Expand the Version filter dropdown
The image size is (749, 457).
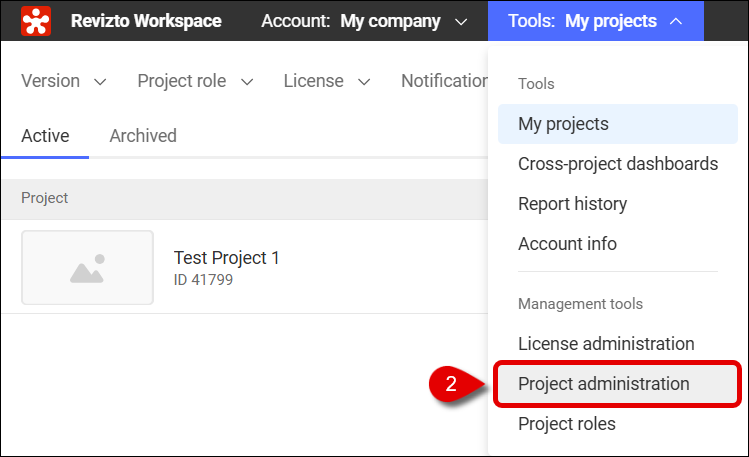pos(64,81)
